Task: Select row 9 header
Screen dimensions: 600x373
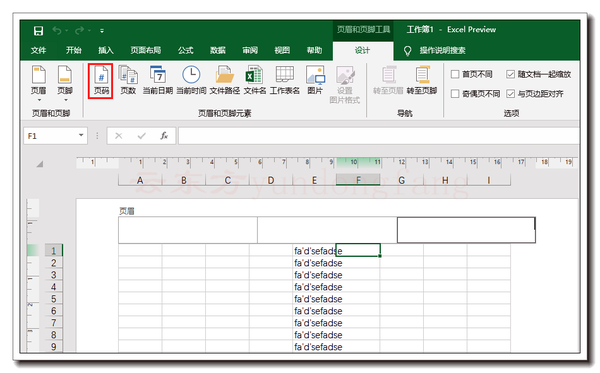Action: [x=54, y=347]
